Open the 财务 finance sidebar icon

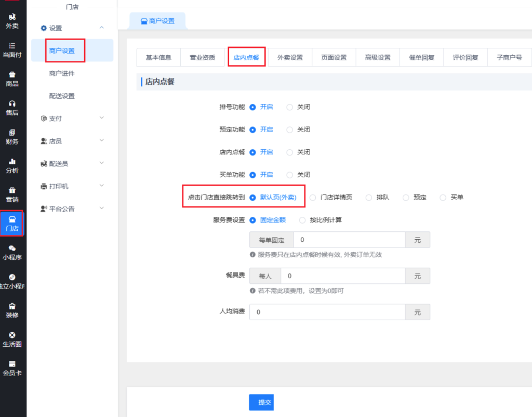pos(12,136)
